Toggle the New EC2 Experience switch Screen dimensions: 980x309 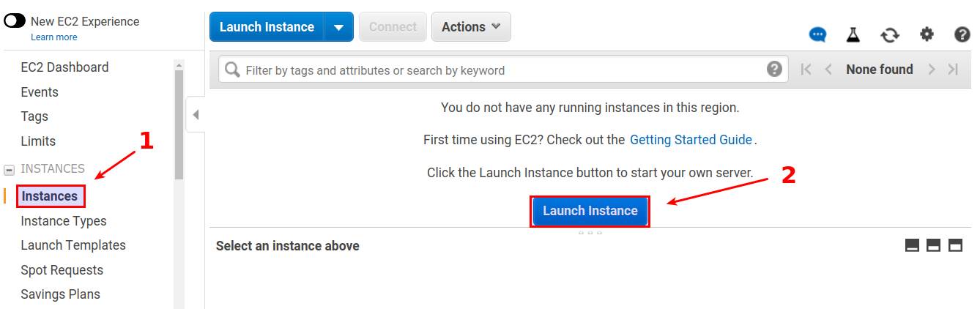pos(15,21)
